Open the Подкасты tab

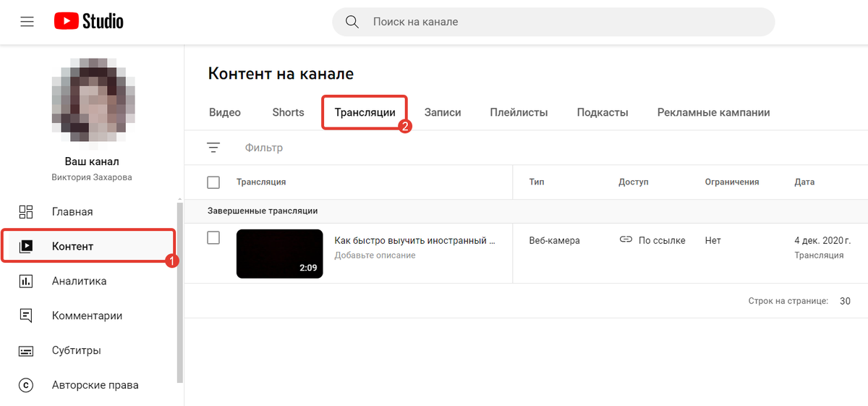[603, 112]
